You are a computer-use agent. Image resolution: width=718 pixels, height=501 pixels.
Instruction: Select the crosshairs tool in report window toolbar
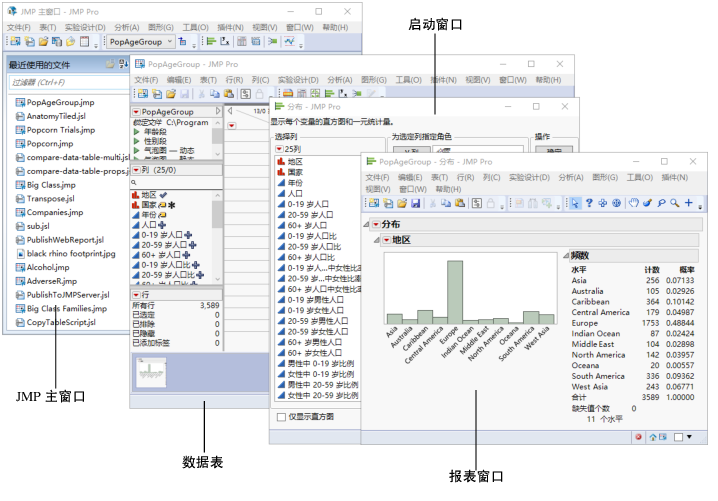pyautogui.click(x=603, y=203)
